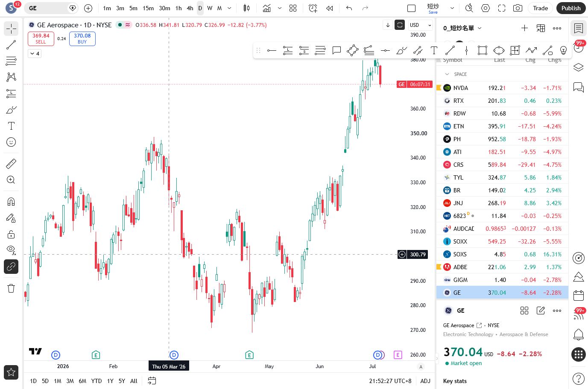Select the 1m timeframe

[x=107, y=8]
